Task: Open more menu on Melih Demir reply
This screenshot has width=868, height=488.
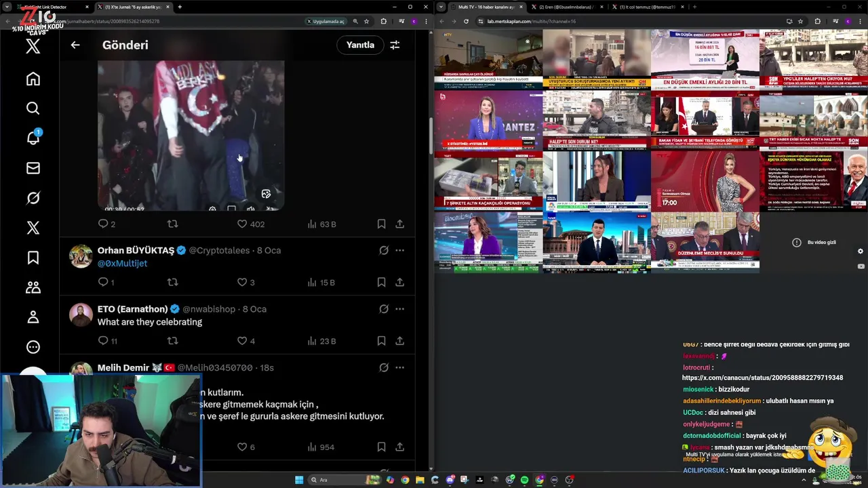Action: click(x=400, y=367)
